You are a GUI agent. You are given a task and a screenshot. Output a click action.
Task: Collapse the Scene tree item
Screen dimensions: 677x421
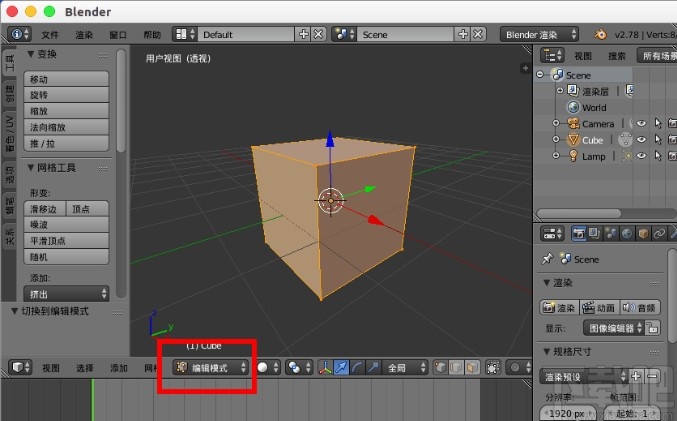[540, 75]
